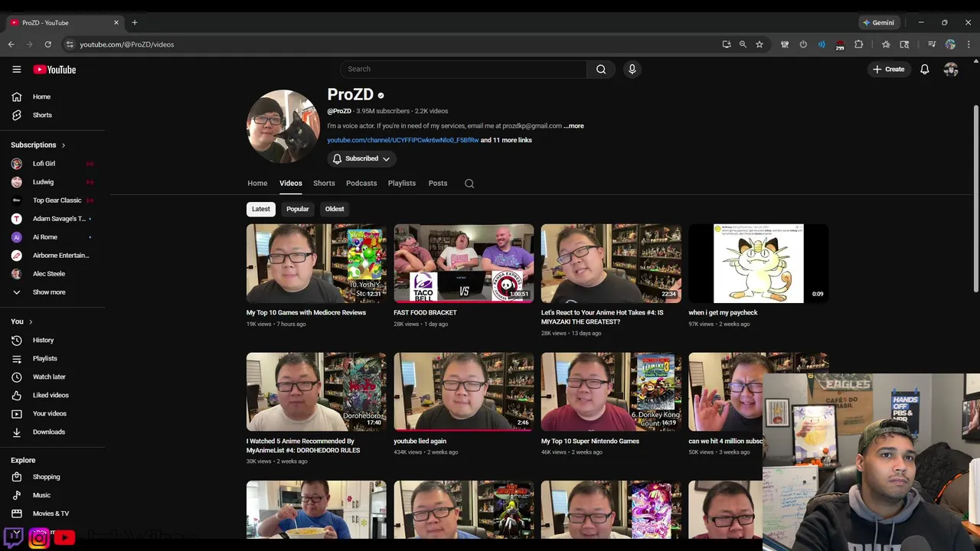Switch to the Posts tab

click(438, 184)
